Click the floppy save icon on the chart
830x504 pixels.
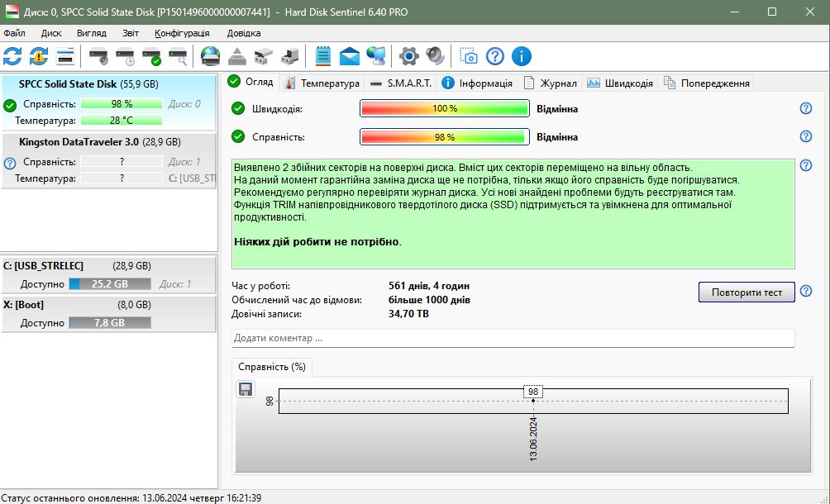tap(246, 389)
